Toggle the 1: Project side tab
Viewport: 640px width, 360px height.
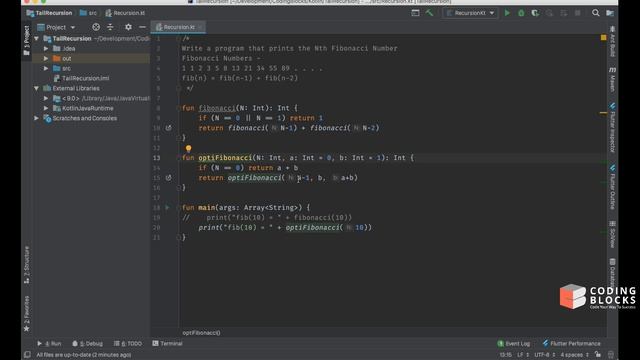(27, 40)
